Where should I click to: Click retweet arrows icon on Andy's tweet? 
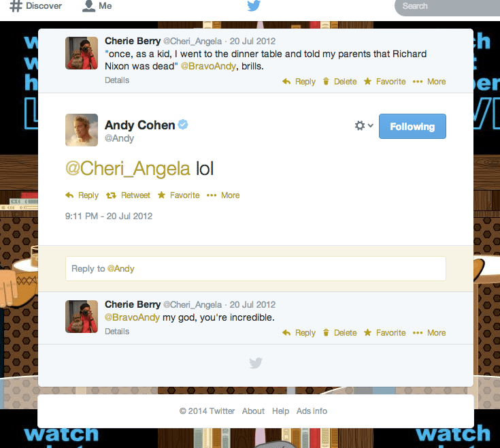(x=112, y=195)
